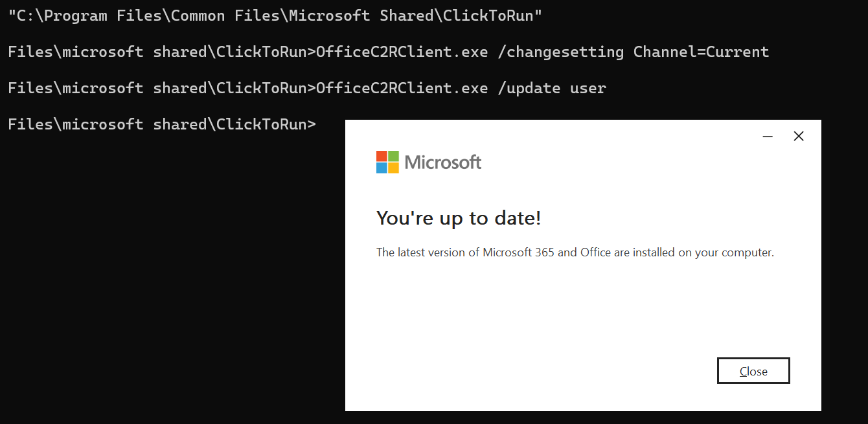Click the red square of the Microsoft logo
The height and width of the screenshot is (424, 868).
(x=382, y=156)
